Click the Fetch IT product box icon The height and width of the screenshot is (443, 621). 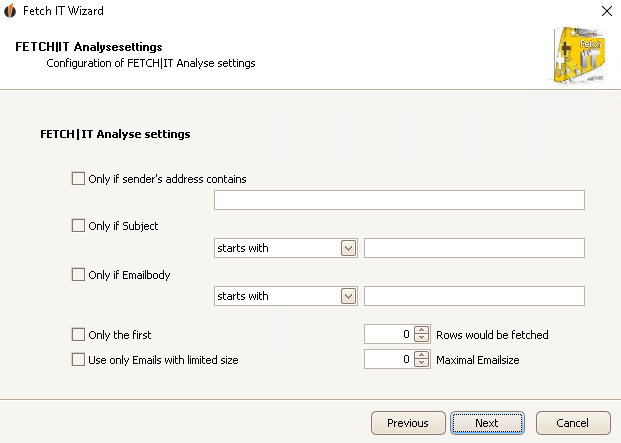[x=579, y=55]
